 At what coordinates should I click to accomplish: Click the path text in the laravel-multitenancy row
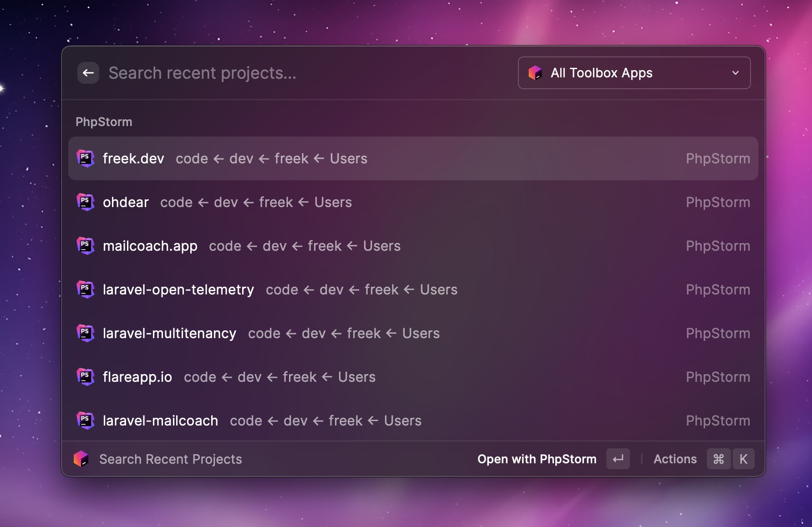click(344, 333)
